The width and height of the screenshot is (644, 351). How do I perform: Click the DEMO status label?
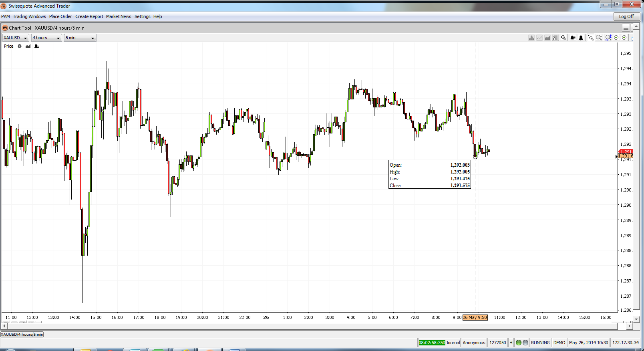[x=559, y=343]
